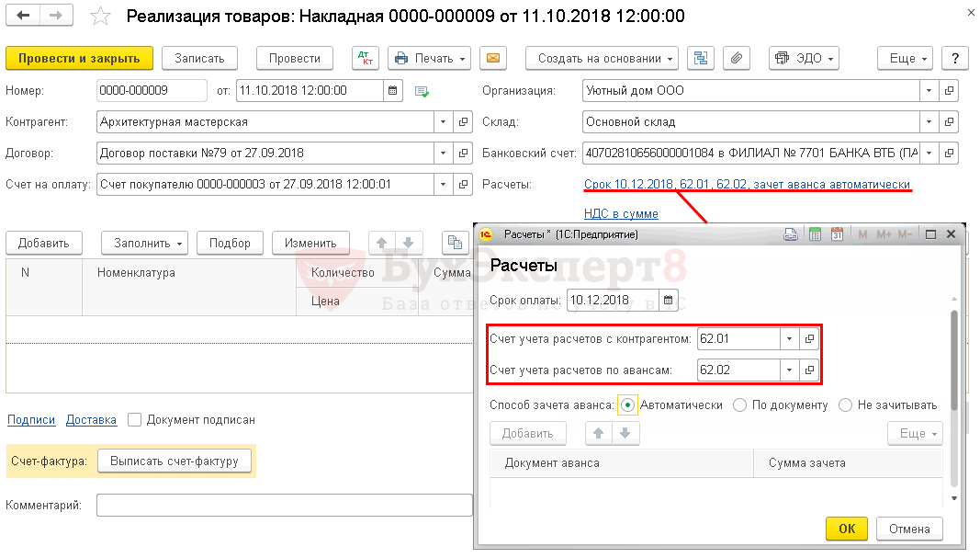Open the Создать на основании dropdown
This screenshot has height=558, width=980.
coord(602,58)
